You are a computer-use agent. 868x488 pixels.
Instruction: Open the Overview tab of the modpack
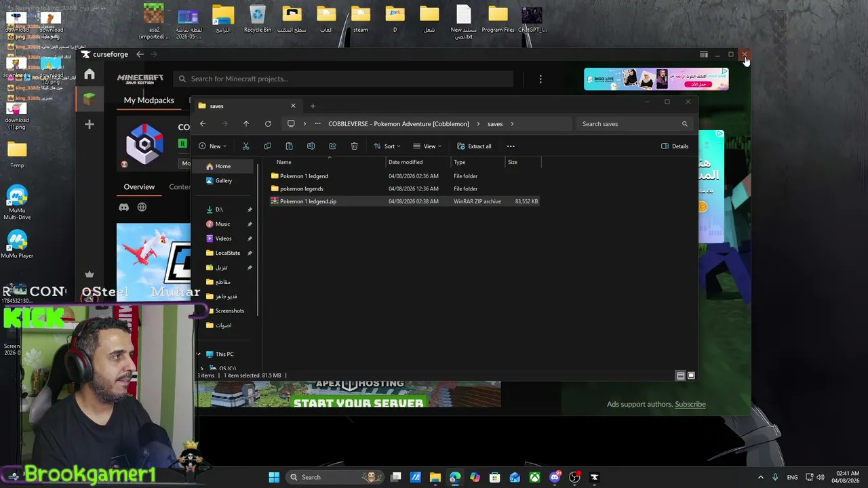pyautogui.click(x=139, y=187)
